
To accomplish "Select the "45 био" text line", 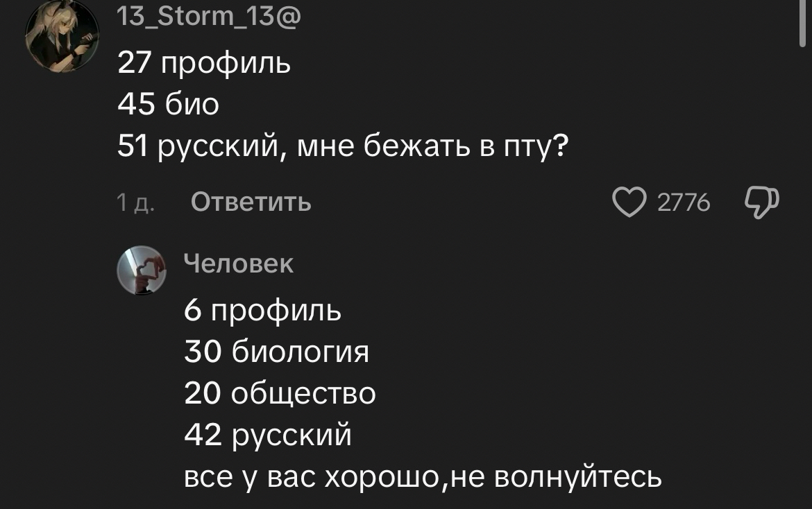I will point(168,105).
